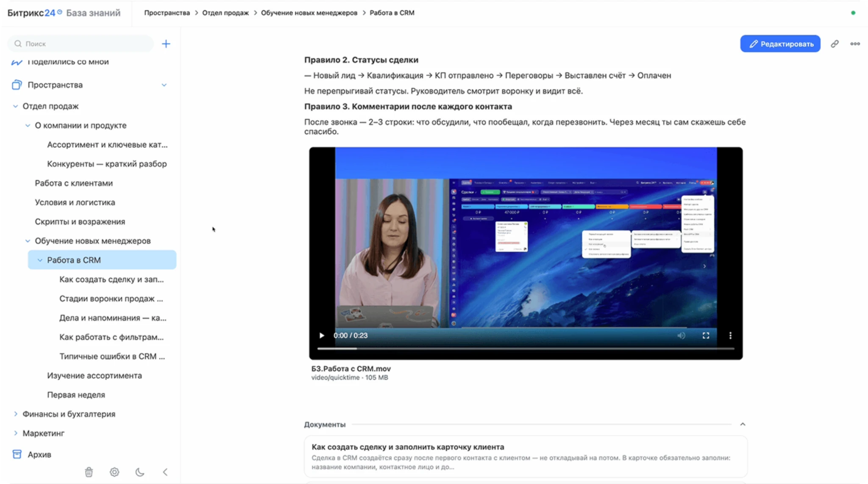
Task: Expand the Финансы и бухгалтерия node
Action: click(15, 414)
